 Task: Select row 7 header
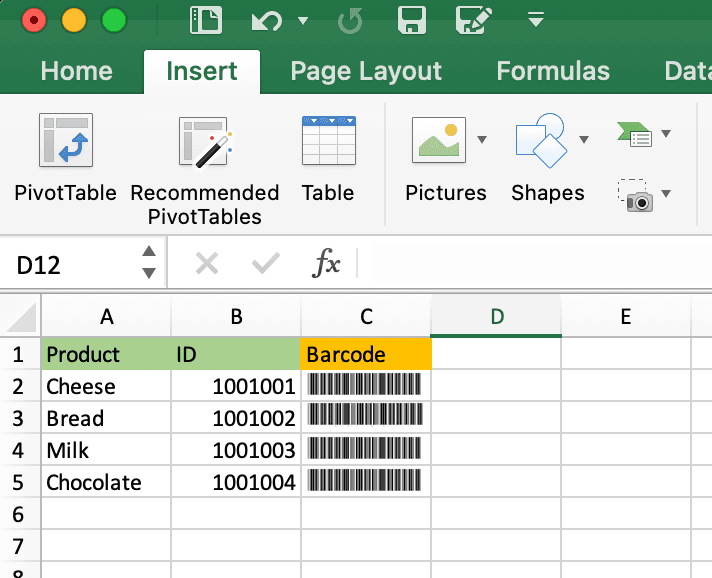[20, 546]
